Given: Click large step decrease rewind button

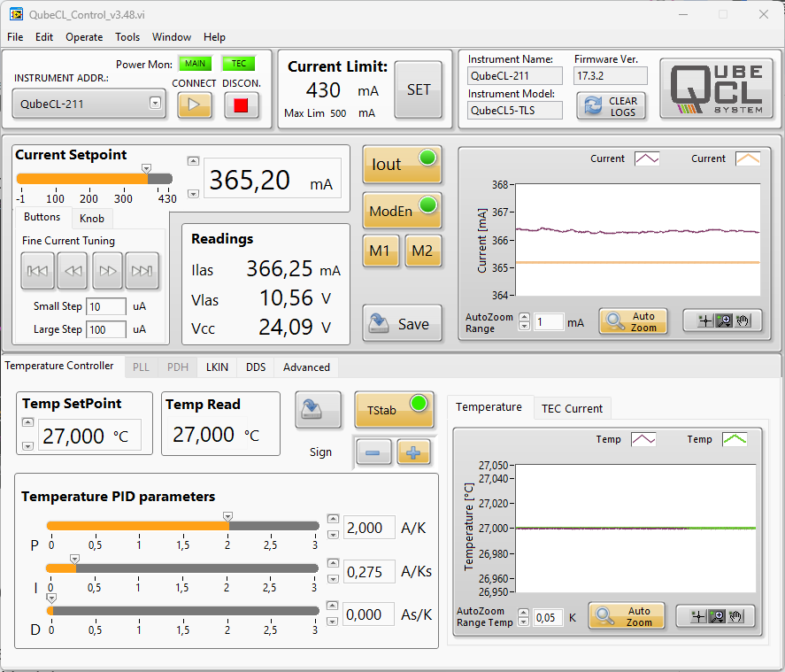Looking at the screenshot, I should 73,271.
